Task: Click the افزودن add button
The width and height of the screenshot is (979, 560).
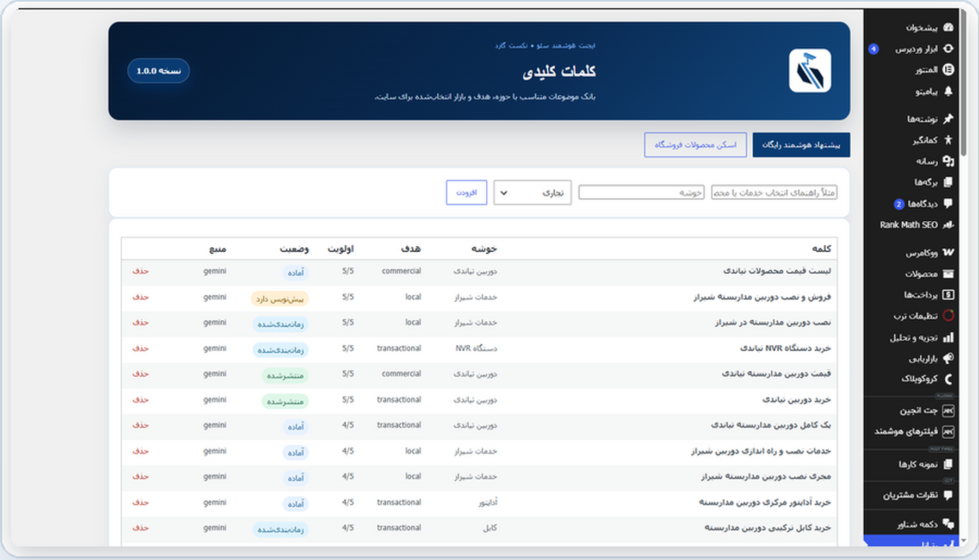Action: (466, 192)
